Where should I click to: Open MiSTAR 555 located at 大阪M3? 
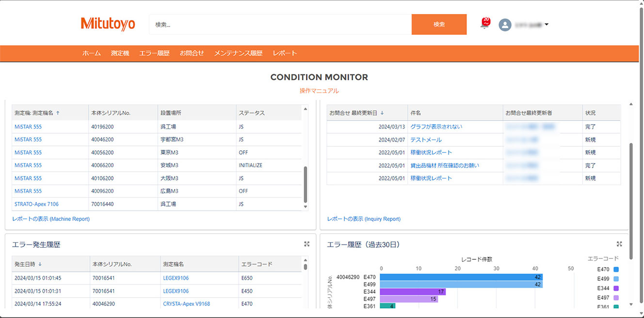pos(28,178)
